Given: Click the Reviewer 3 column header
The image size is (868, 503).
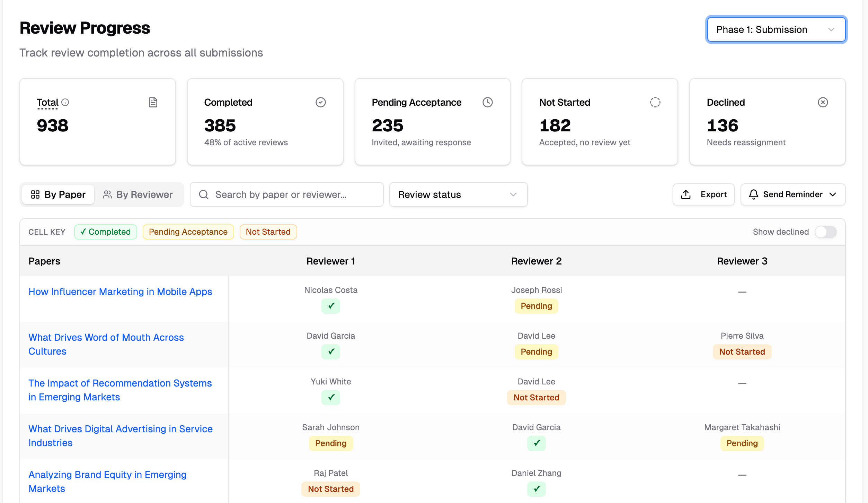Looking at the screenshot, I should click(742, 261).
